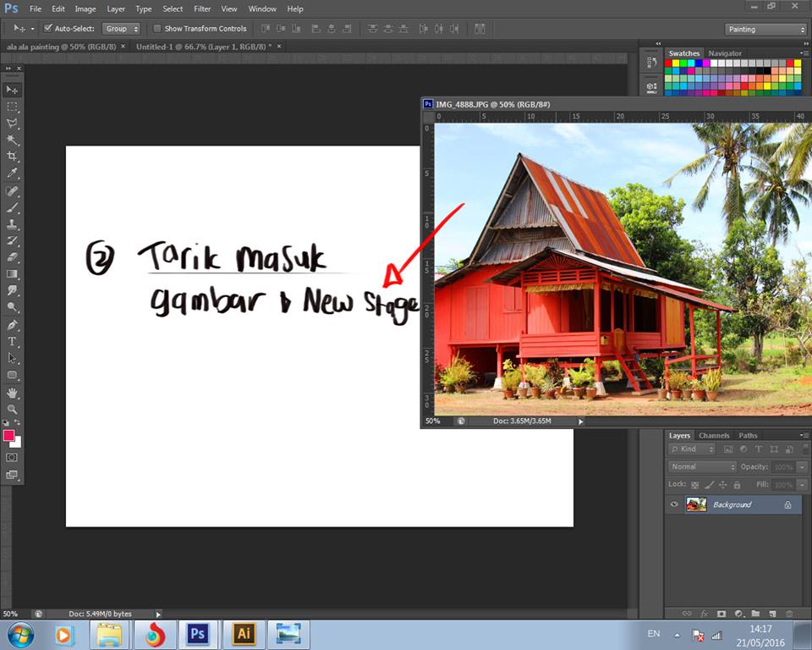Select the Magic Wand tool
Screen dimensions: 812x650
pyautogui.click(x=12, y=140)
